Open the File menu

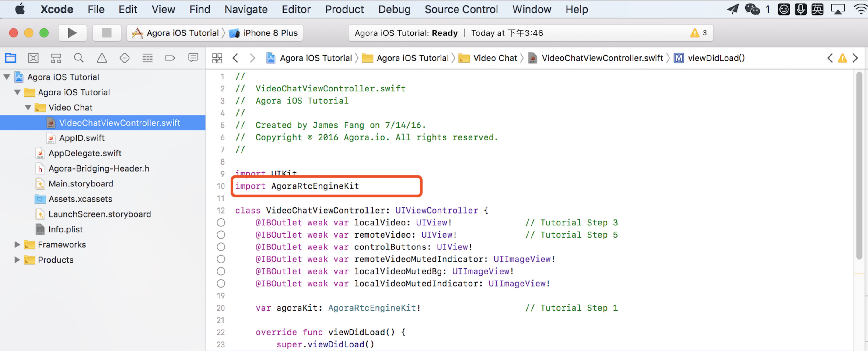pos(96,9)
